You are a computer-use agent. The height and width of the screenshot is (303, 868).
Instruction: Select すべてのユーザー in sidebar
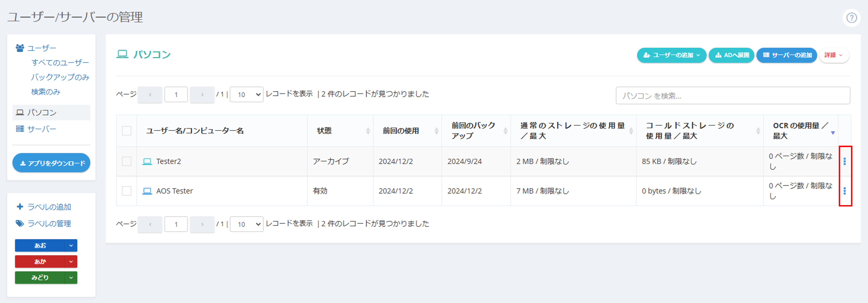60,63
